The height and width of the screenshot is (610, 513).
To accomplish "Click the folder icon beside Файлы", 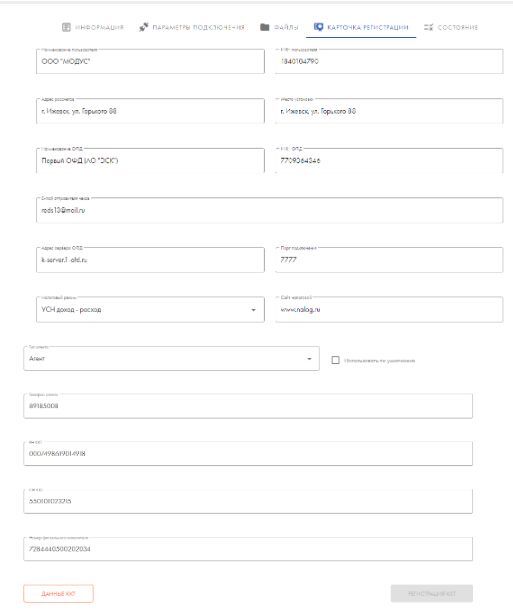I will pos(264,27).
